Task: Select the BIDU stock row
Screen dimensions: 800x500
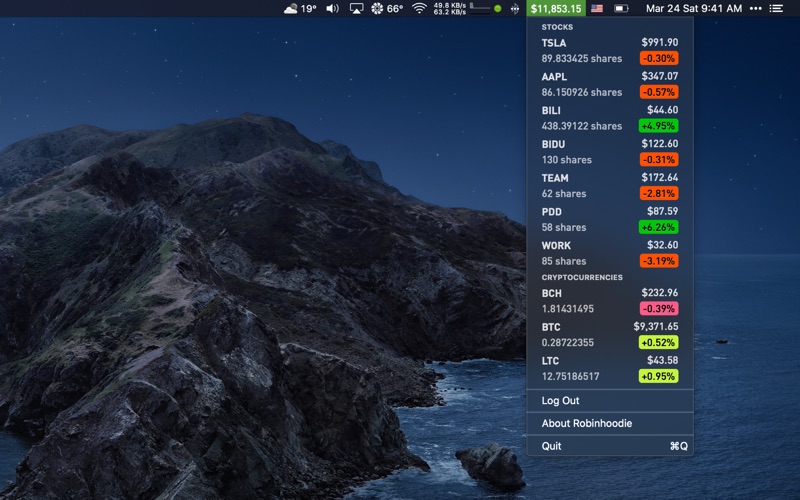Action: (610, 152)
